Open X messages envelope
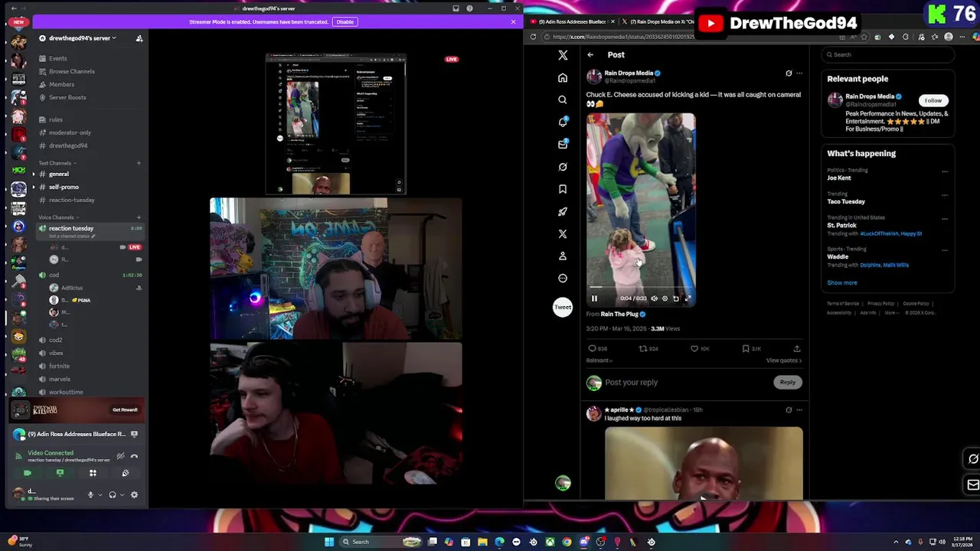The image size is (980, 551). point(563,144)
